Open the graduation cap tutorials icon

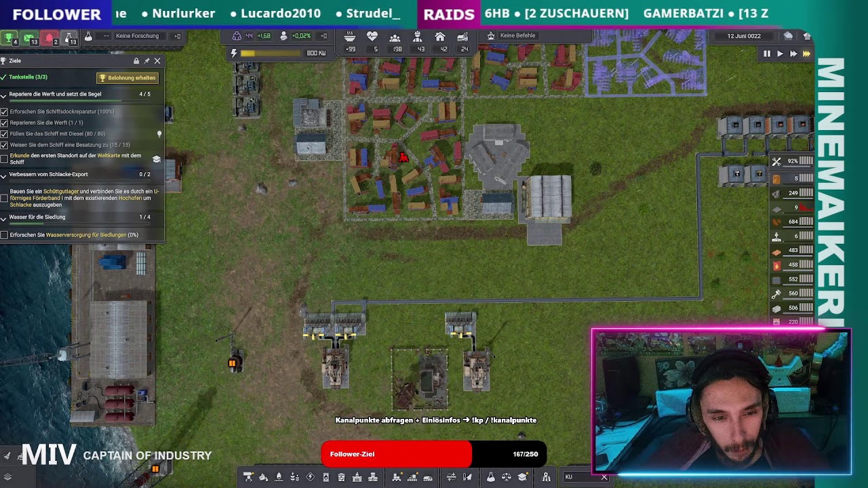[x=521, y=477]
